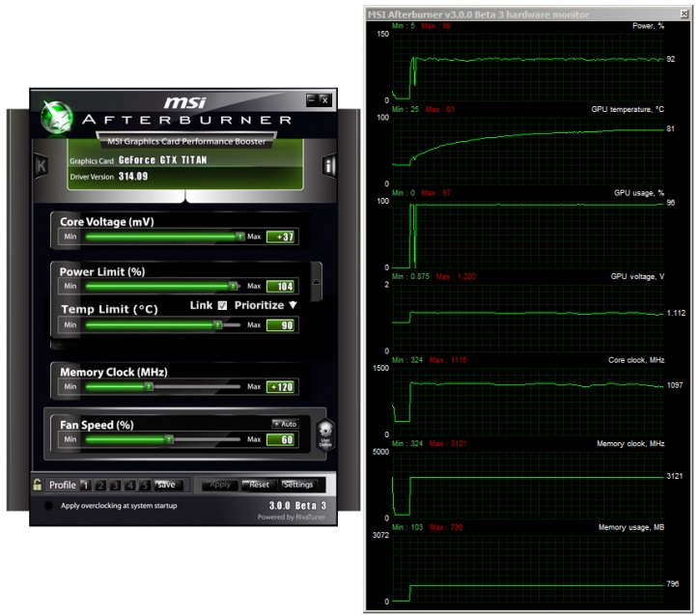The image size is (700, 615).
Task: Click the GPU voltage graph in hardware monitor
Action: (x=528, y=318)
